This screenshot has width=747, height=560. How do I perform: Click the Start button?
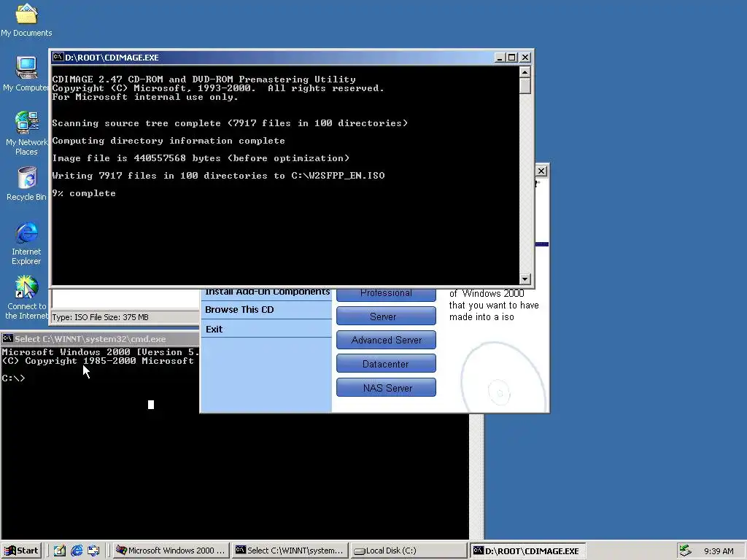(21, 551)
